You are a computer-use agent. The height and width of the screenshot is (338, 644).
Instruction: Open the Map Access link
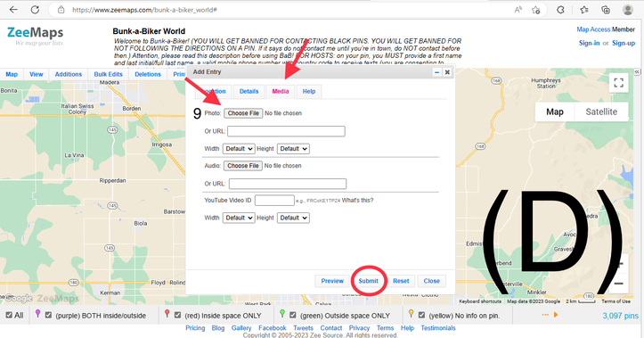pyautogui.click(x=593, y=29)
